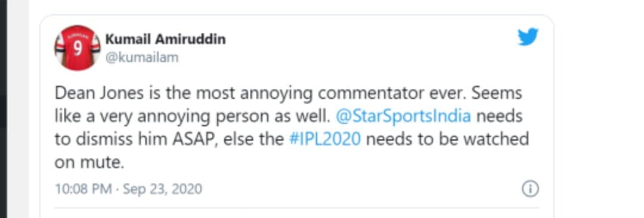Follow the @StarSportsIndia mention link

(x=403, y=117)
